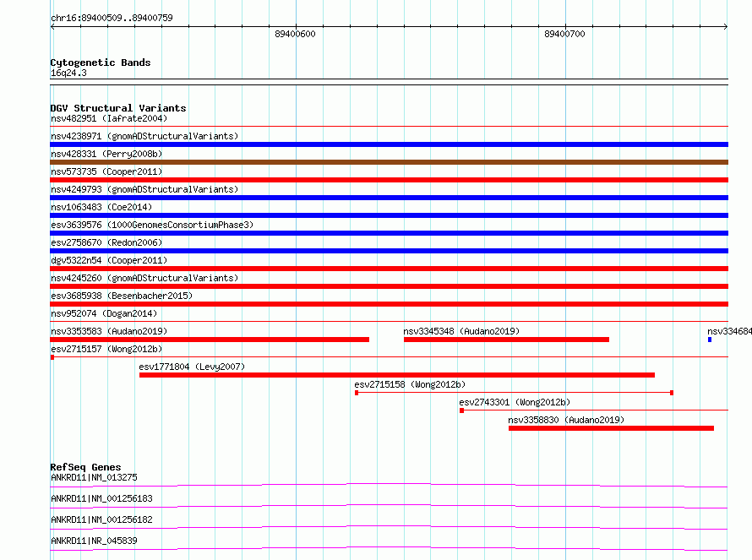Open transcript ANKRD11|NM_001256182
Viewport: 752px width, 560px height.
(x=101, y=519)
